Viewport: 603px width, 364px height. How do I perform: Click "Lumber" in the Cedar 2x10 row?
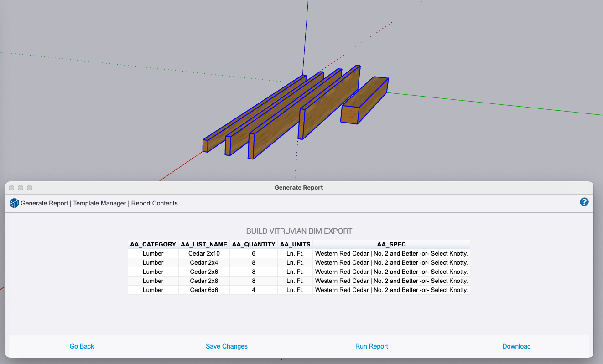pyautogui.click(x=153, y=253)
